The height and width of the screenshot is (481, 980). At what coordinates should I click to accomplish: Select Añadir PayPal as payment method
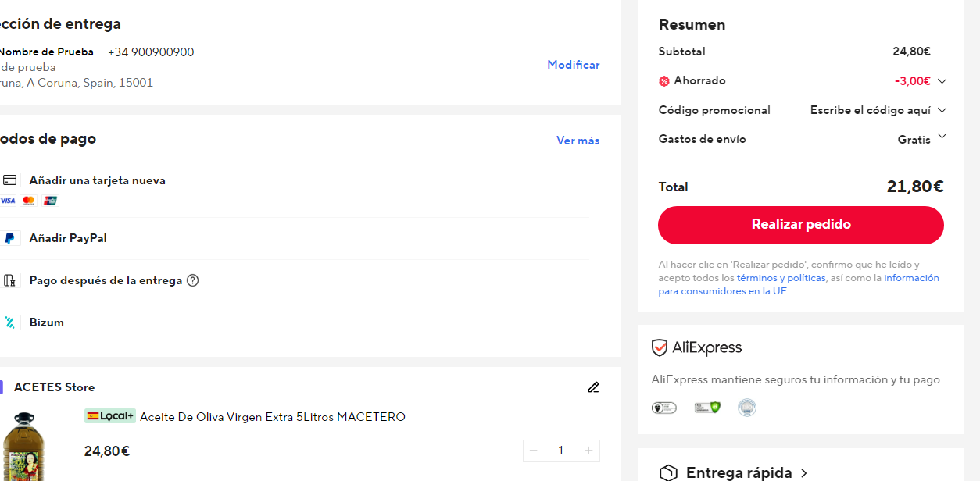[x=68, y=238]
